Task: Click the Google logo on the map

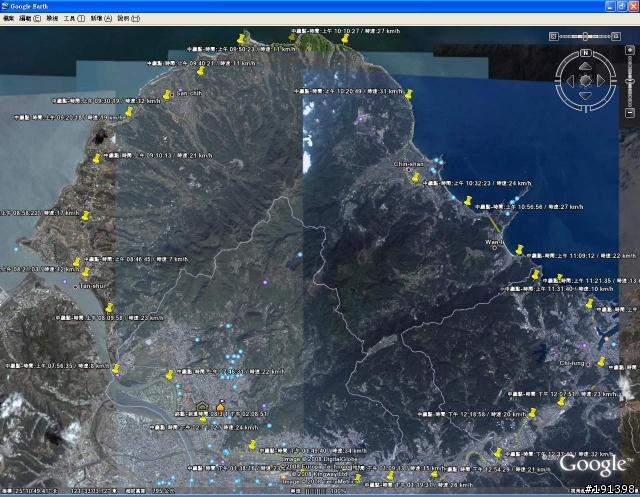Action: [x=594, y=465]
